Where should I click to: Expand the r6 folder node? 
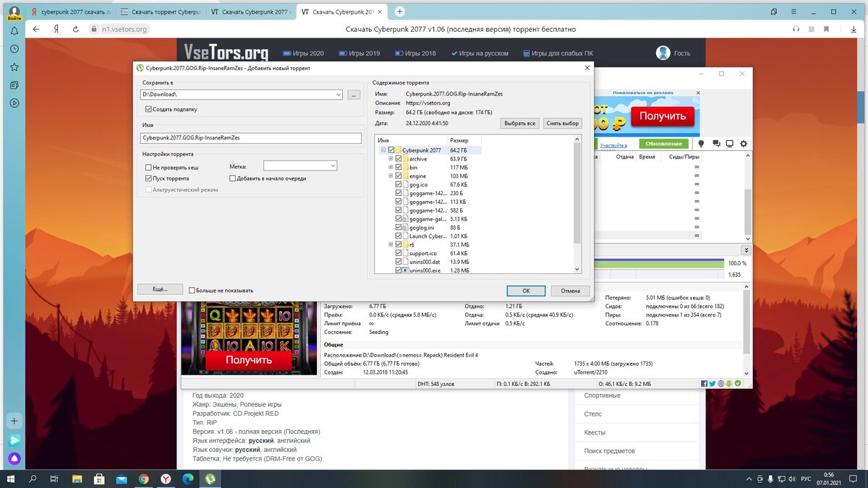[391, 244]
